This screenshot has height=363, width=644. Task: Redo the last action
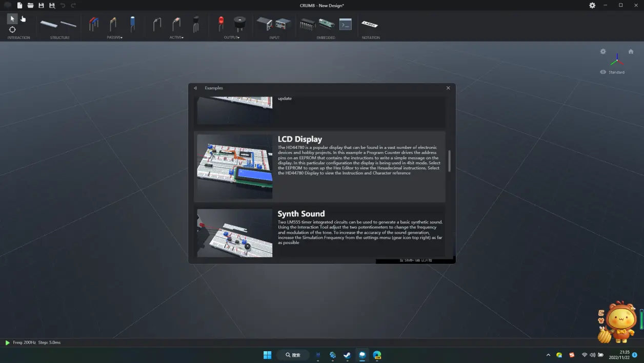[73, 5]
